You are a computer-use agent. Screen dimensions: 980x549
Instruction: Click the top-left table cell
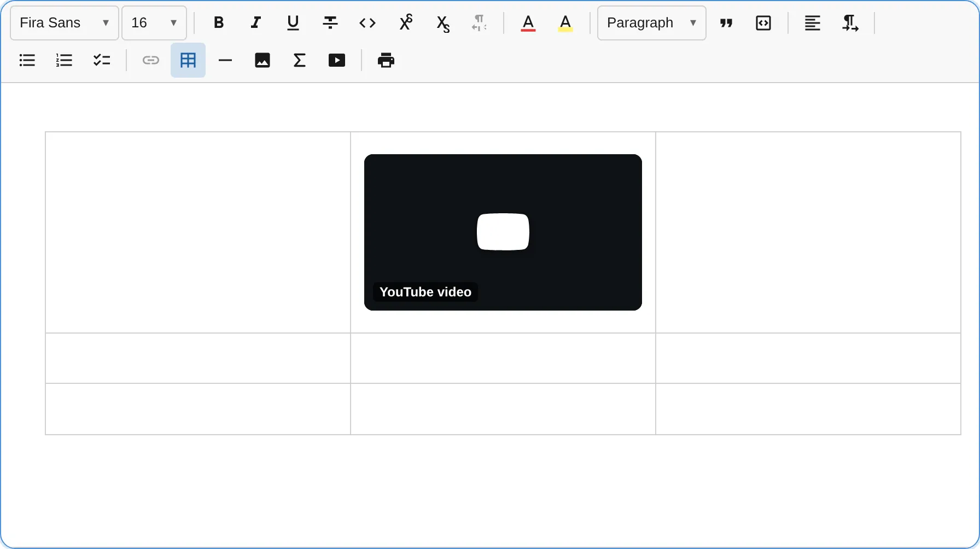198,232
